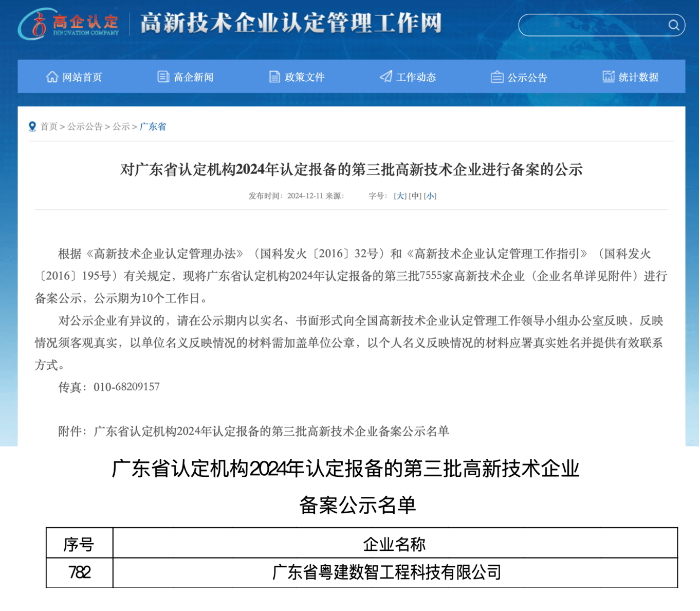Open the 公示公告 menu item
700x611 pixels.
tap(520, 77)
